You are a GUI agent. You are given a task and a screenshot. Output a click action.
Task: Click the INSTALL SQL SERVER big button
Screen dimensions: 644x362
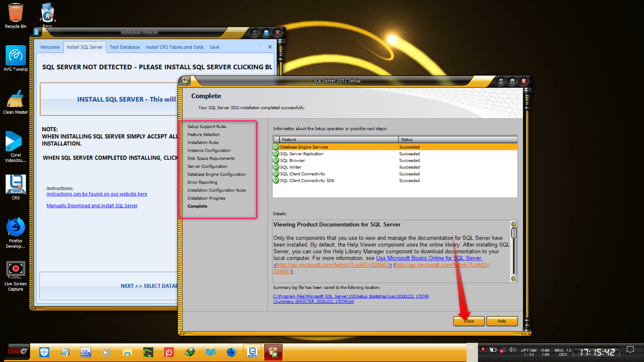tap(109, 99)
